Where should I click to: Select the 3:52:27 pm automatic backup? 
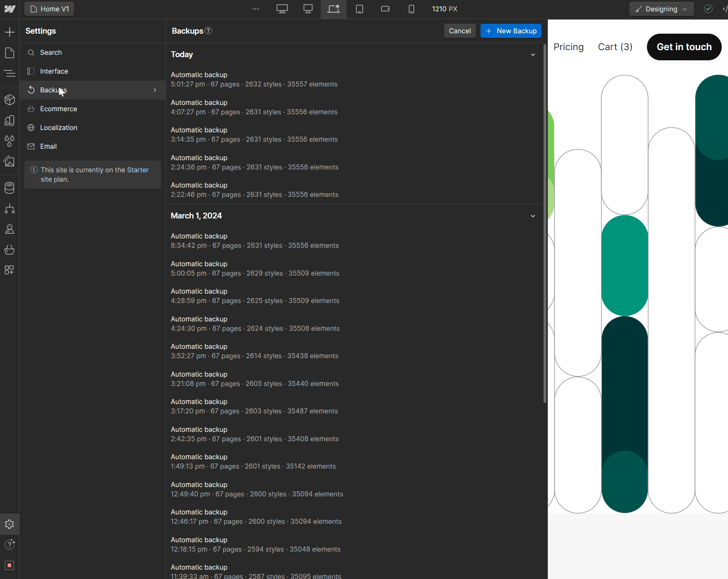coord(354,351)
